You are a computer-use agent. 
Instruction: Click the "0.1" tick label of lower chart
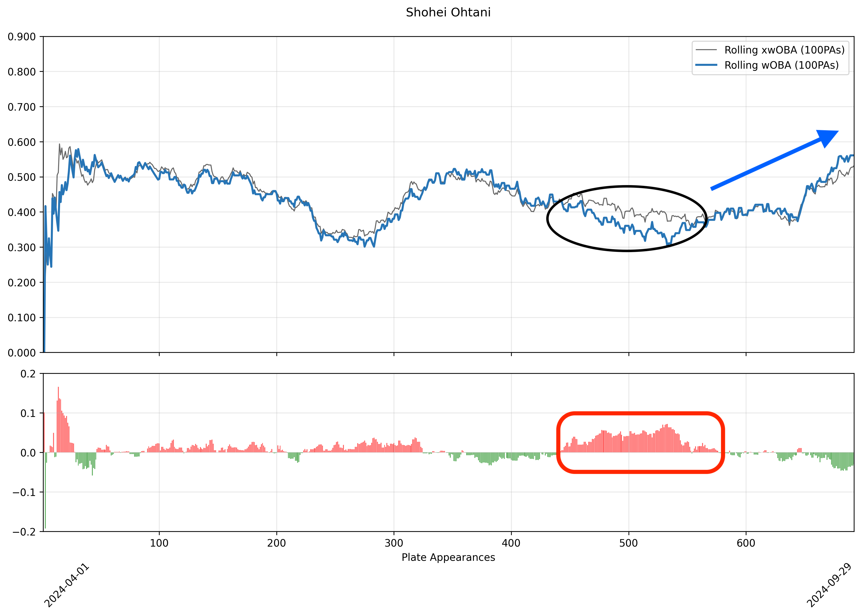(x=28, y=414)
